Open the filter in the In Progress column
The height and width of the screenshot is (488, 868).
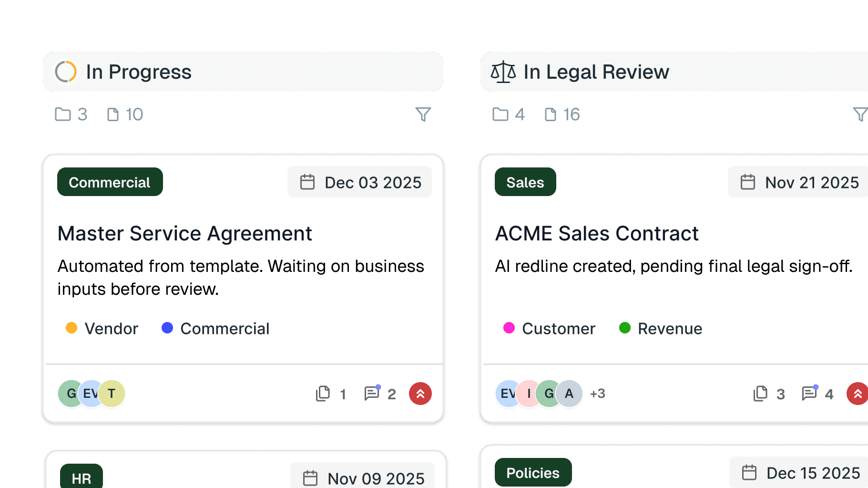point(424,114)
